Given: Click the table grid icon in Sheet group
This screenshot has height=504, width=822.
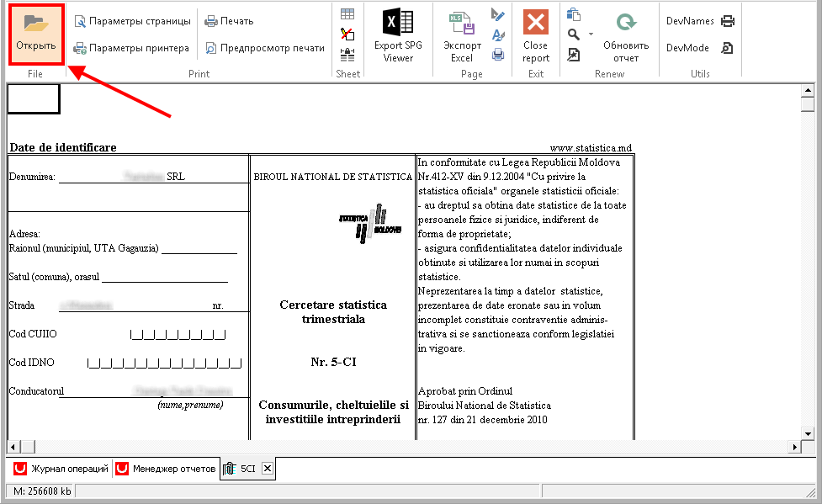Looking at the screenshot, I should pyautogui.click(x=347, y=13).
